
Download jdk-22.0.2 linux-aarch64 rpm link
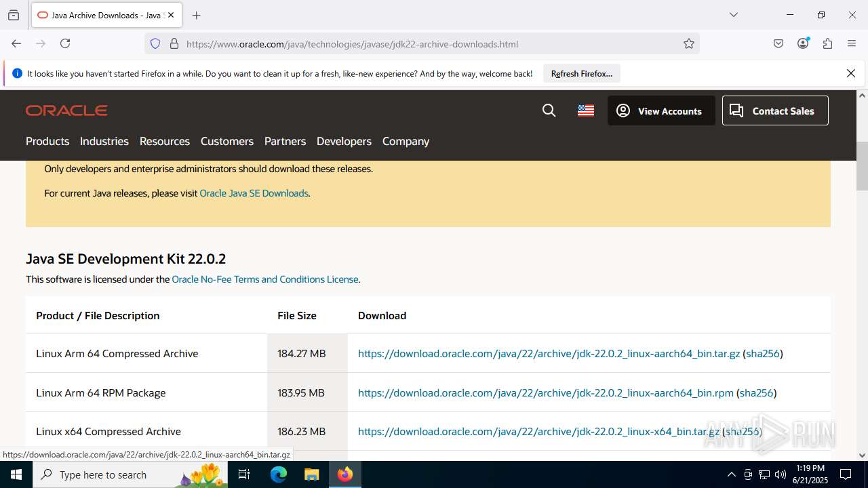(546, 393)
